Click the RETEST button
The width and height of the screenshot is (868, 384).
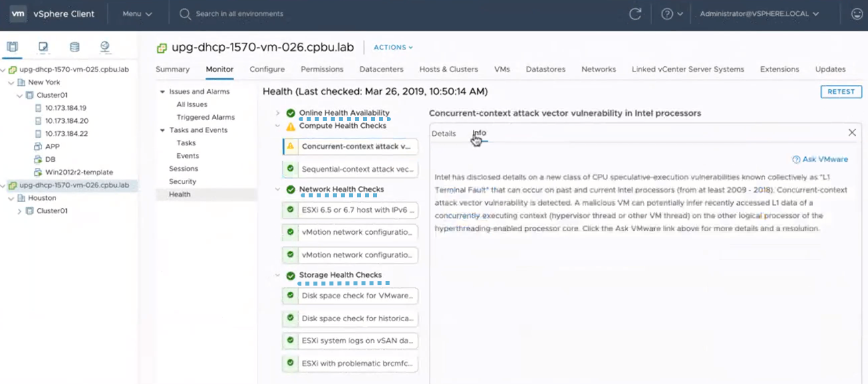coord(841,92)
